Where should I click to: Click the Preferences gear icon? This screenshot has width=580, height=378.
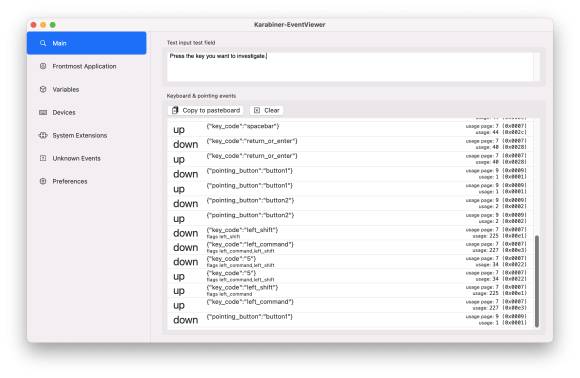pos(43,181)
